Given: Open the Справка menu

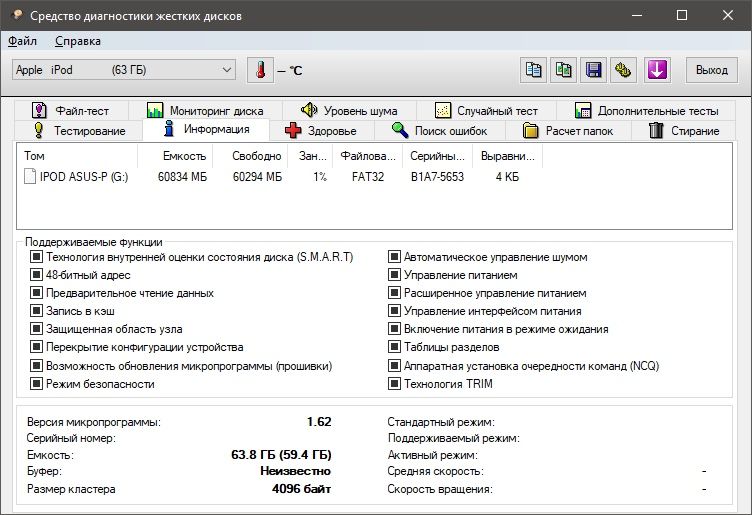Looking at the screenshot, I should pos(78,41).
